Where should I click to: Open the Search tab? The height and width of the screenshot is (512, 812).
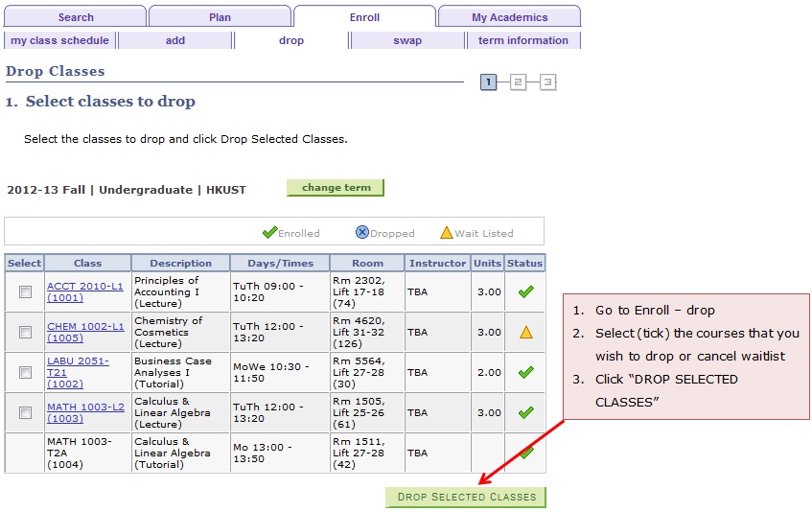pyautogui.click(x=76, y=17)
